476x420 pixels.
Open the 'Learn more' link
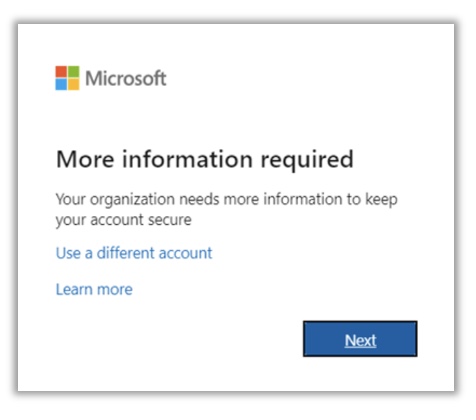[94, 289]
